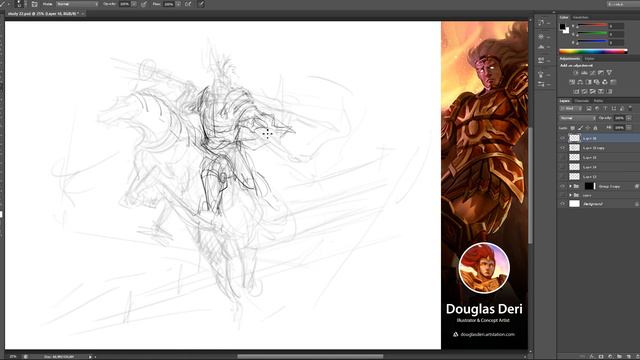Lock all layer attributes
640x360 pixels.
pyautogui.click(x=595, y=128)
